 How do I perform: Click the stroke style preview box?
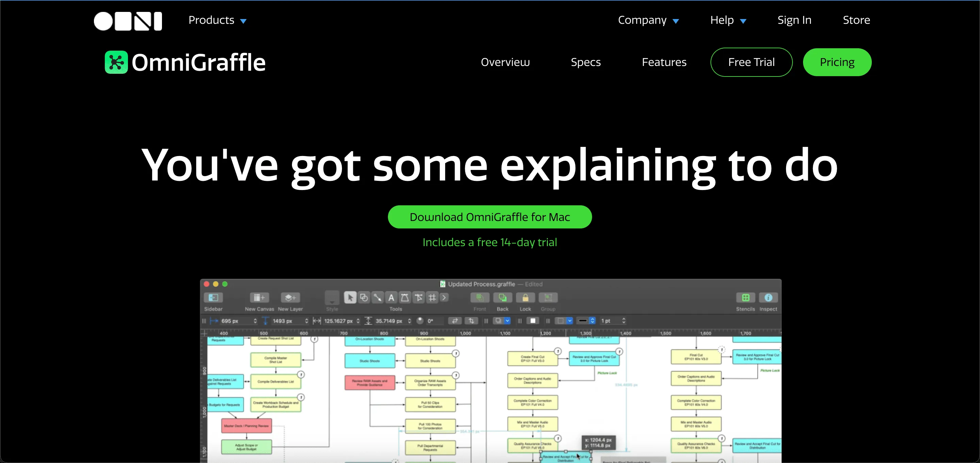[x=560, y=321]
